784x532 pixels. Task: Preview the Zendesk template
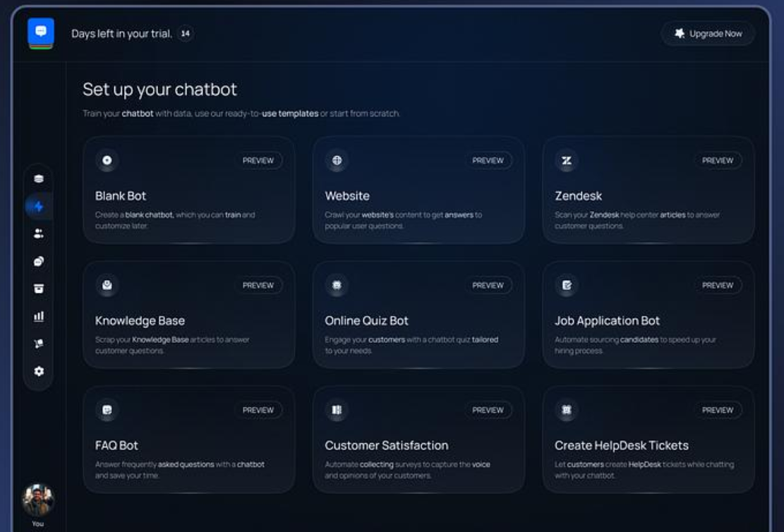click(718, 160)
